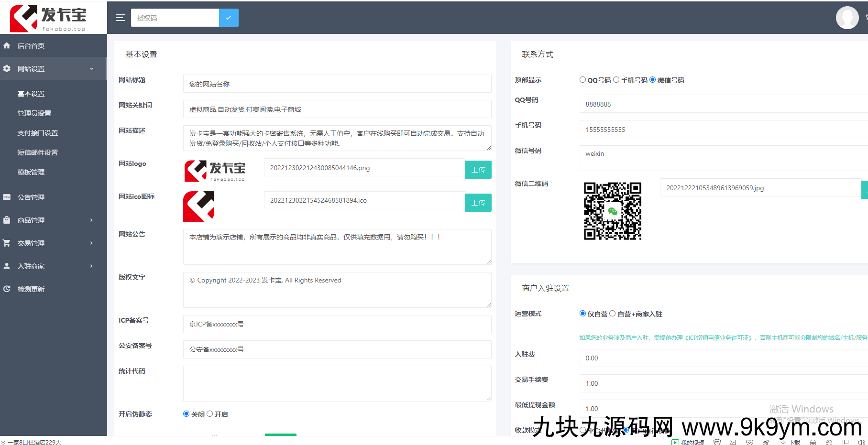The width and height of the screenshot is (868, 445).
Task: Select 手机号码 for top display
Action: tap(616, 80)
